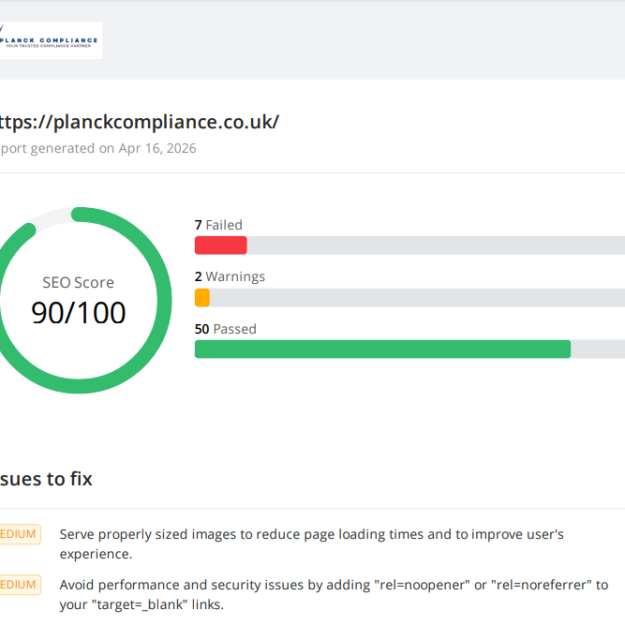Image resolution: width=625 pixels, height=625 pixels.
Task: Open the planckcompliance.co.uk URL heading
Action: point(139,122)
